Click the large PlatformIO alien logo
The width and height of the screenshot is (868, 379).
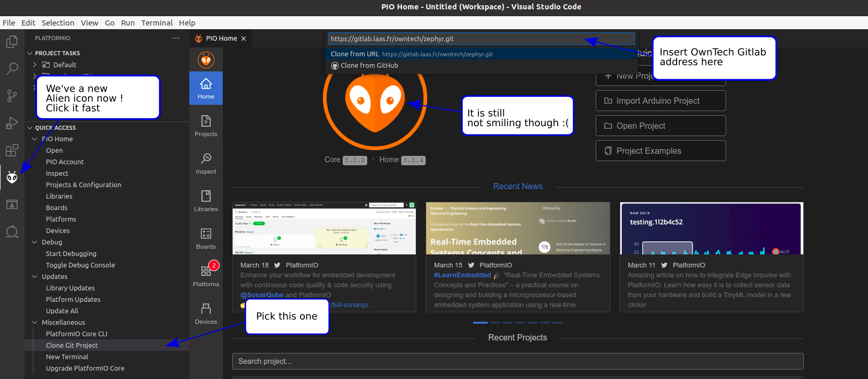375,99
